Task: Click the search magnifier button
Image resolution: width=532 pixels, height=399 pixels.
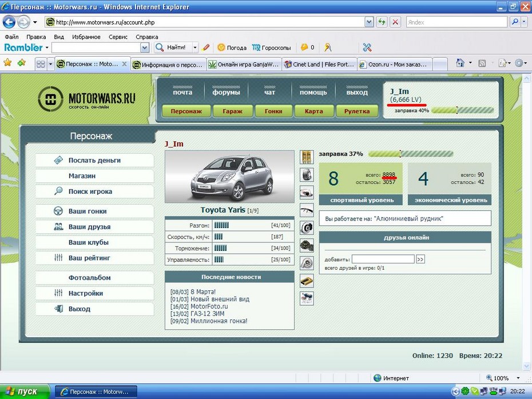Action: point(515,22)
